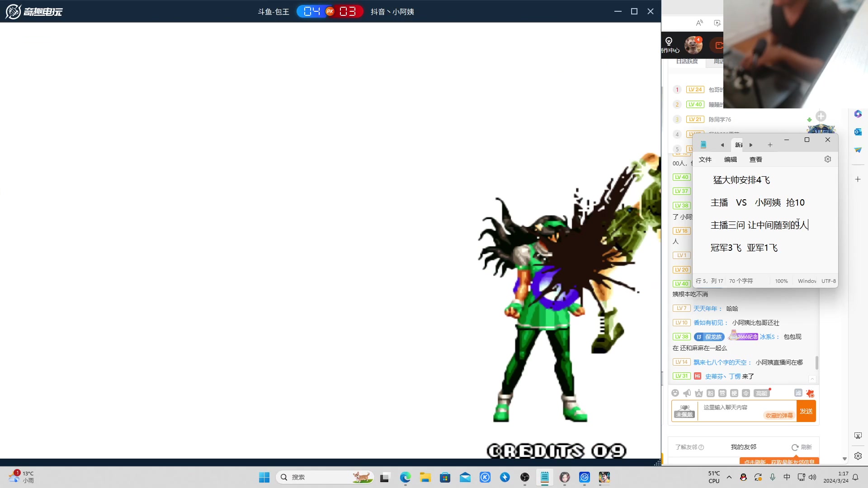Viewport: 868px width, 488px height.
Task: Click the 梗 meme icon in chat toolbar
Action: [734, 393]
